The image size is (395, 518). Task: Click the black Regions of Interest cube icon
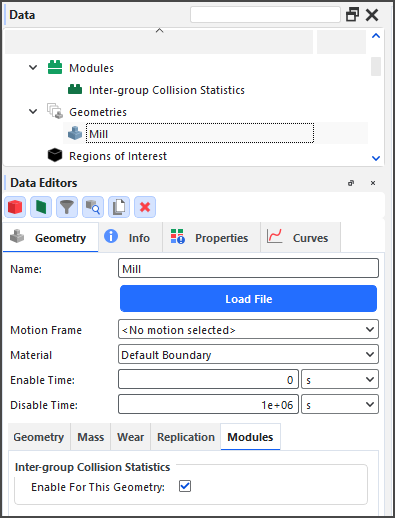pos(55,155)
